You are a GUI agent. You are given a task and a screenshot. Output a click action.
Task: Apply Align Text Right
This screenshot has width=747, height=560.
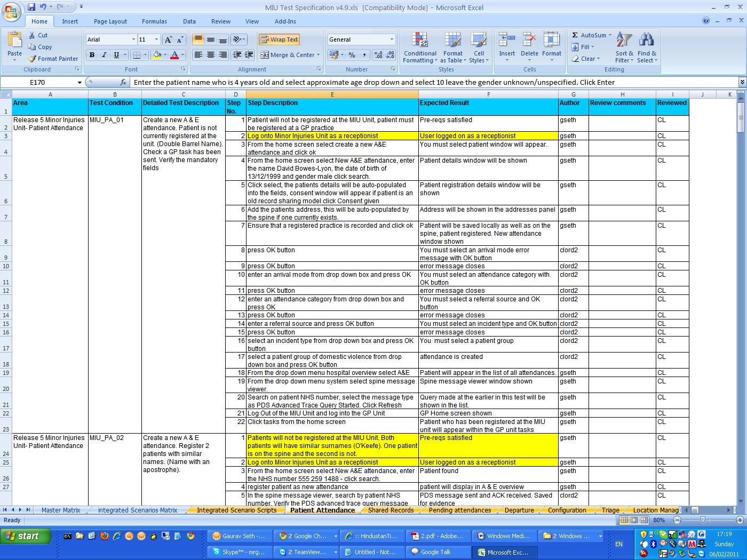(223, 55)
